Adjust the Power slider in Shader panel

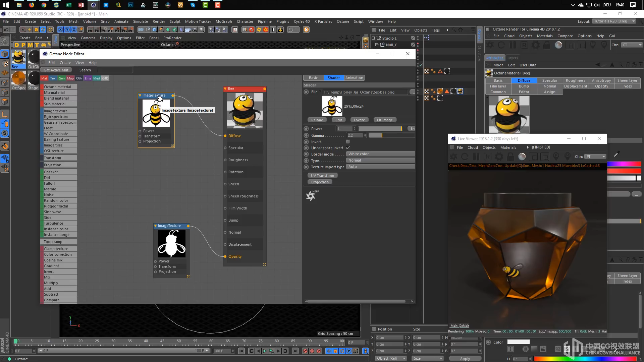[380, 129]
